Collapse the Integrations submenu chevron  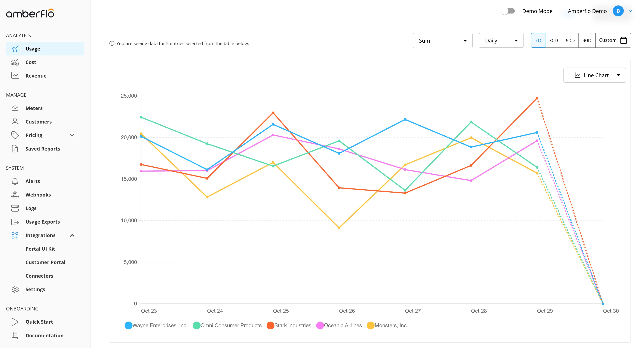point(72,236)
